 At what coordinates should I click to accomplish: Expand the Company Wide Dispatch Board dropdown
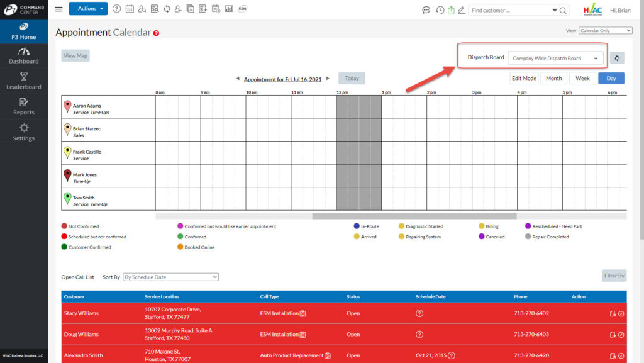pyautogui.click(x=555, y=59)
